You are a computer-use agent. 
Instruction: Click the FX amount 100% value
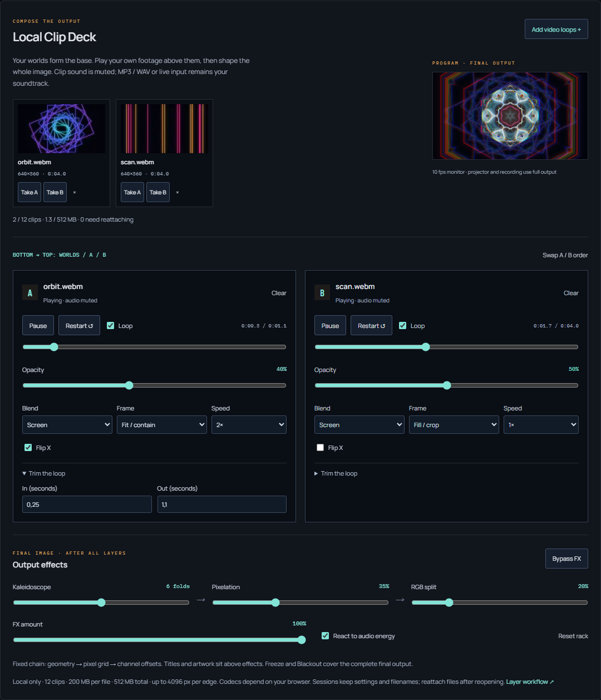coord(299,624)
